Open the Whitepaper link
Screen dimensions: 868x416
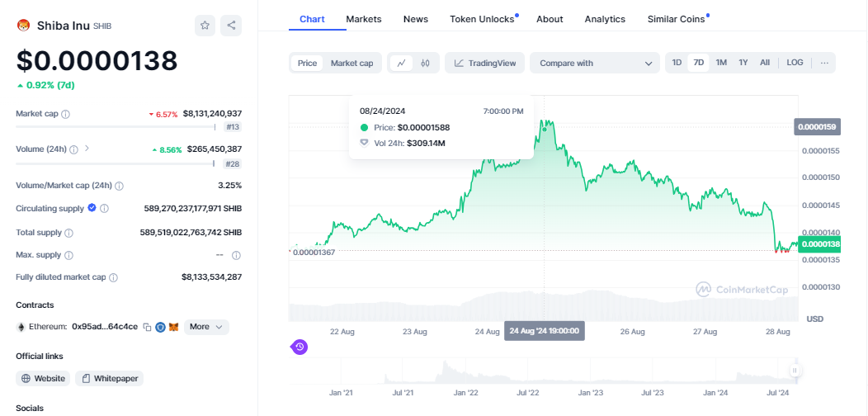click(110, 379)
